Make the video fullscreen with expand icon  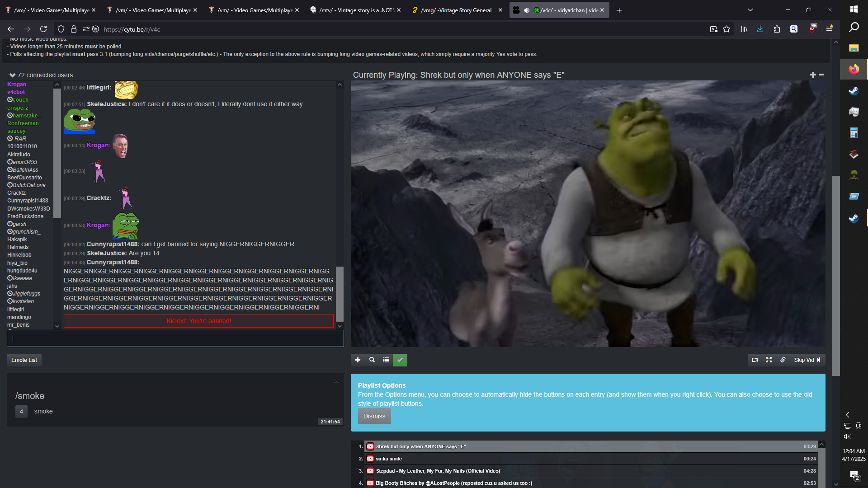click(769, 360)
